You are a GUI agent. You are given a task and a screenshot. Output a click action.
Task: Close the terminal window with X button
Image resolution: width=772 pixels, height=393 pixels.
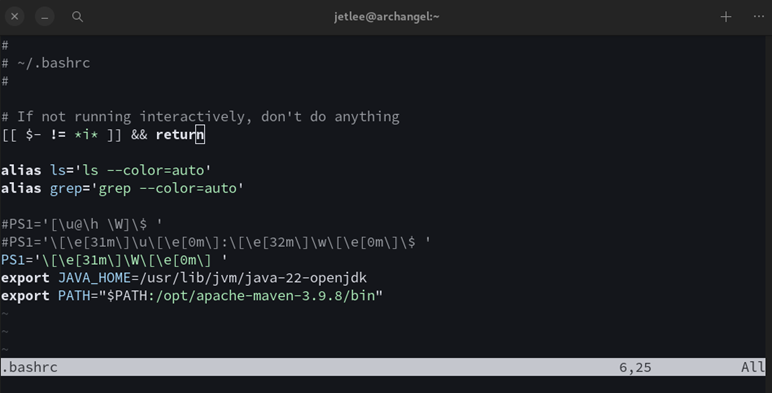pyautogui.click(x=15, y=17)
